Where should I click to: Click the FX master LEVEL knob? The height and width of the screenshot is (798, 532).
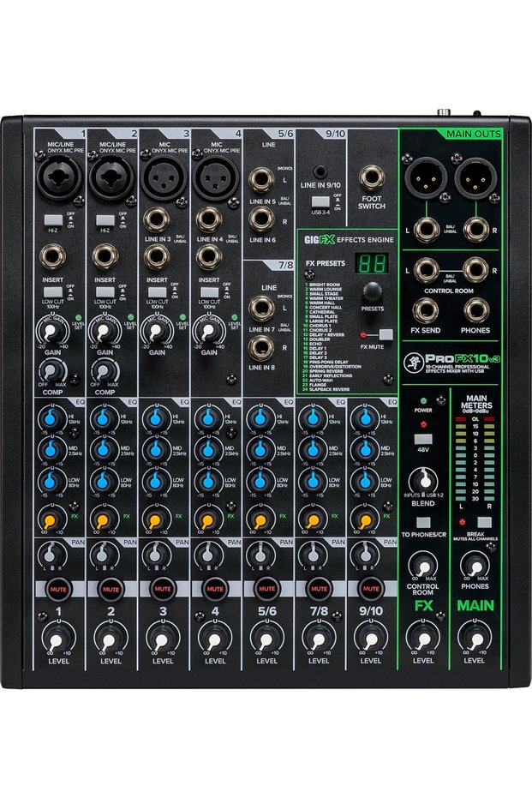pos(422,639)
